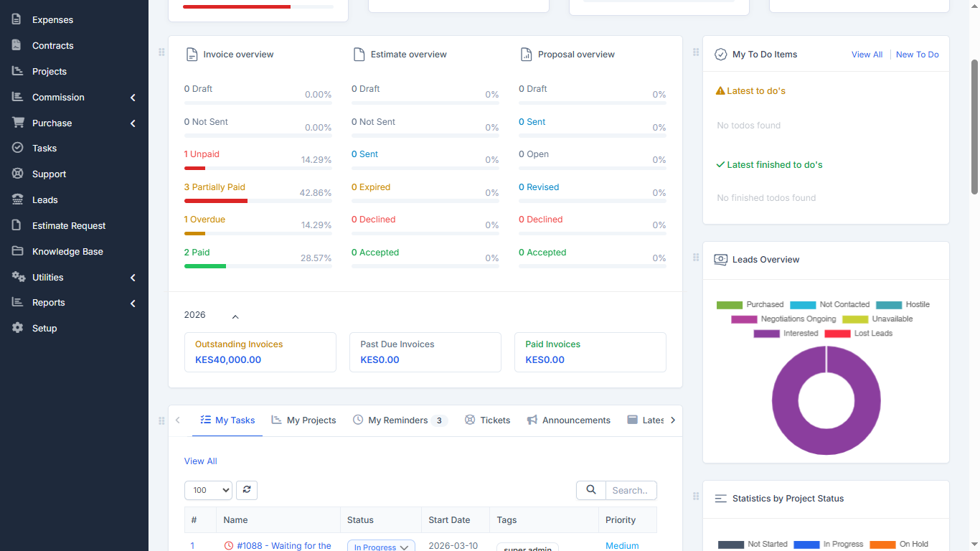Click the Tasks checkmark icon in sidebar
980x551 pixels.
pos(17,148)
